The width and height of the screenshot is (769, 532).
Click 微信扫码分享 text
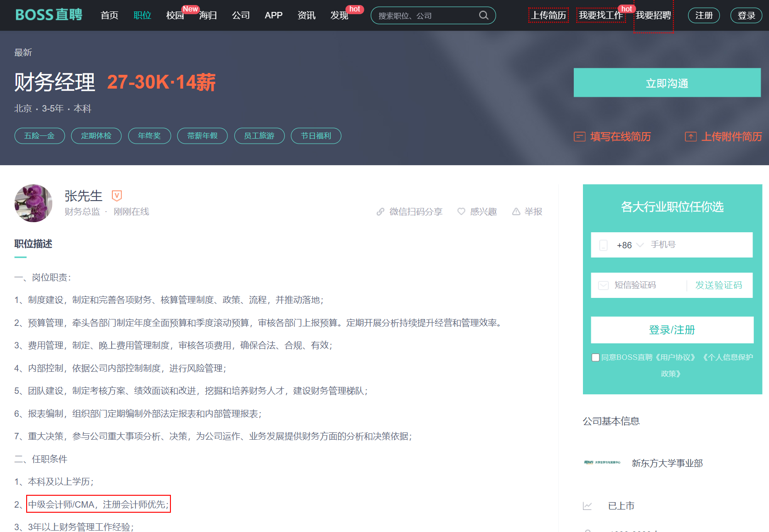click(416, 212)
